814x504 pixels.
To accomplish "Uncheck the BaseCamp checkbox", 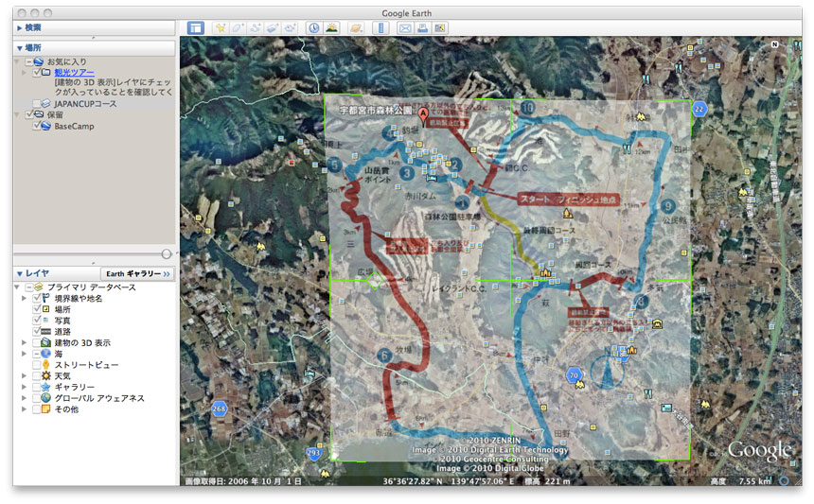I will click(37, 126).
